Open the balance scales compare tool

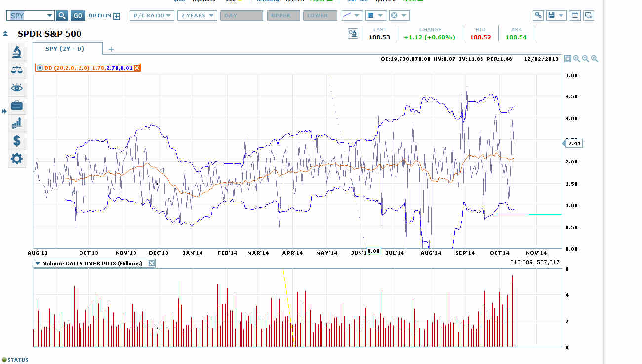(17, 70)
